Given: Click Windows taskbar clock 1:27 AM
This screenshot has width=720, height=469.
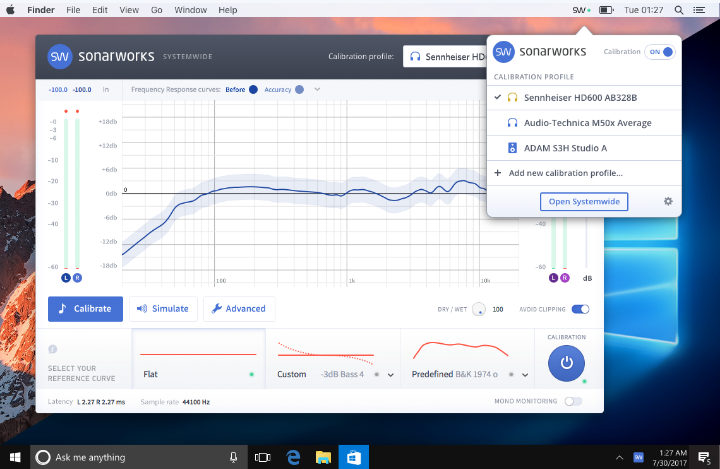Looking at the screenshot, I should click(670, 457).
